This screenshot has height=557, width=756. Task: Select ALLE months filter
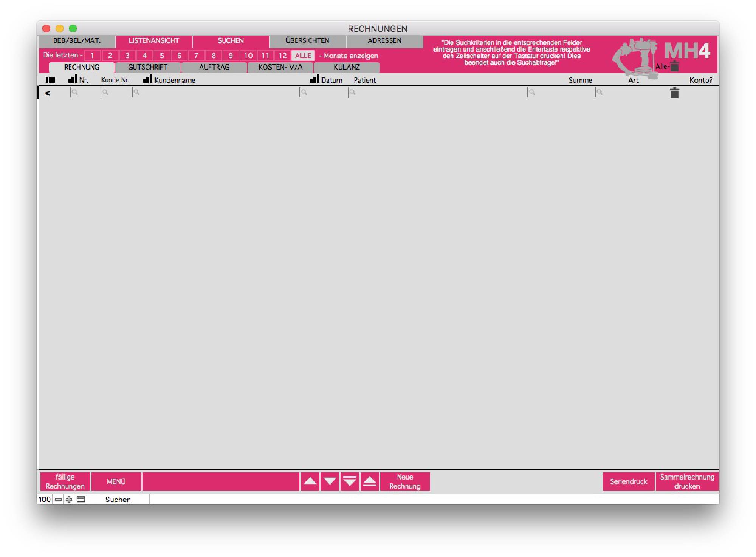pos(303,56)
